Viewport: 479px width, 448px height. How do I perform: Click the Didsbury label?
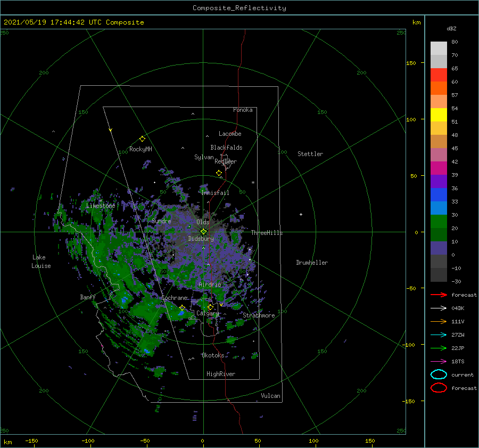(x=201, y=239)
